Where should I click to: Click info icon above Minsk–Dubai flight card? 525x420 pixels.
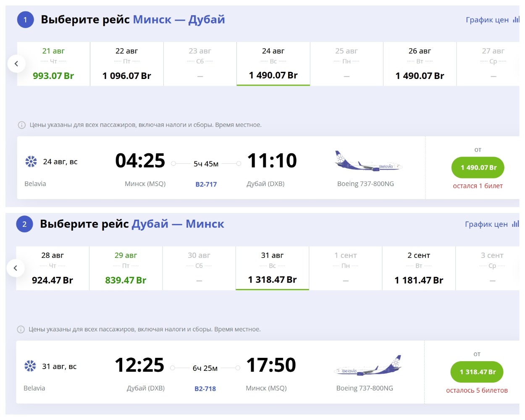[x=21, y=125]
